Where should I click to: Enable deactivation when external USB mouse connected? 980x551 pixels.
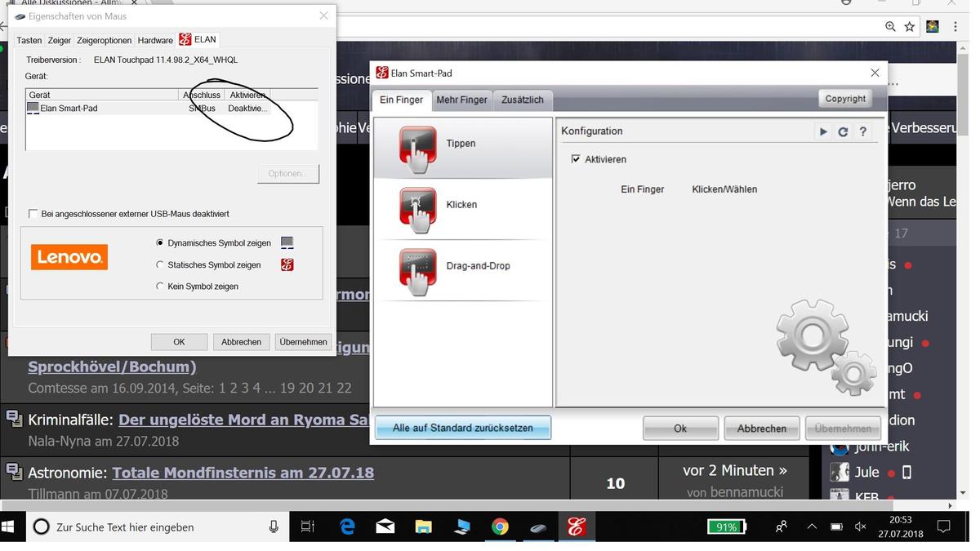point(33,214)
